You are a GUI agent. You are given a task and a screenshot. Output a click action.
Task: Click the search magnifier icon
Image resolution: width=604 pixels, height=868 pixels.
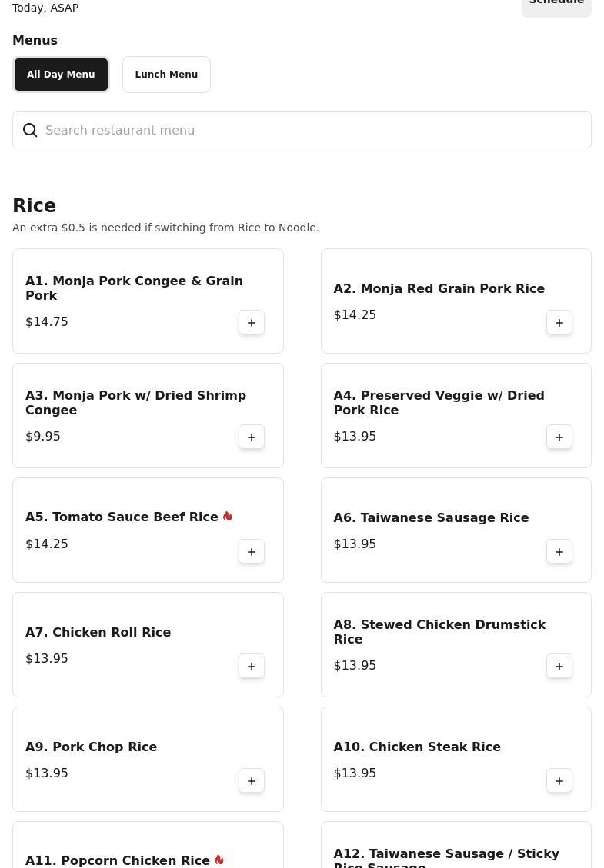coord(30,131)
